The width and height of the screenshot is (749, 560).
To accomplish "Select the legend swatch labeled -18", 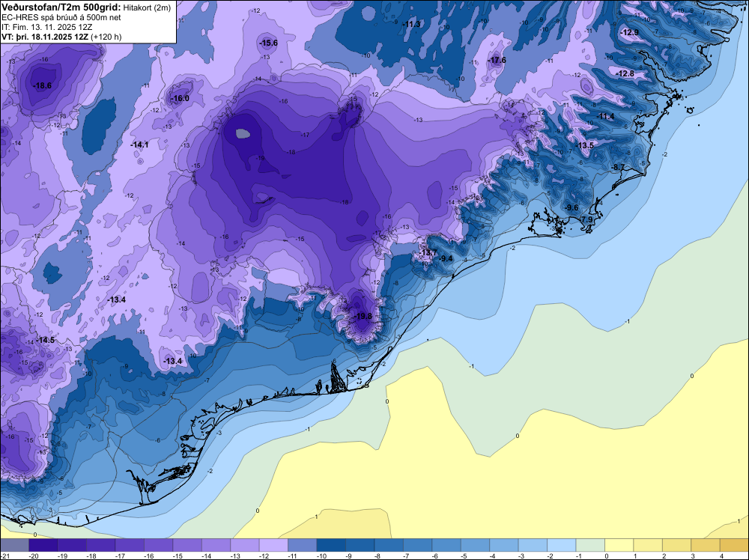I will 101,545.
